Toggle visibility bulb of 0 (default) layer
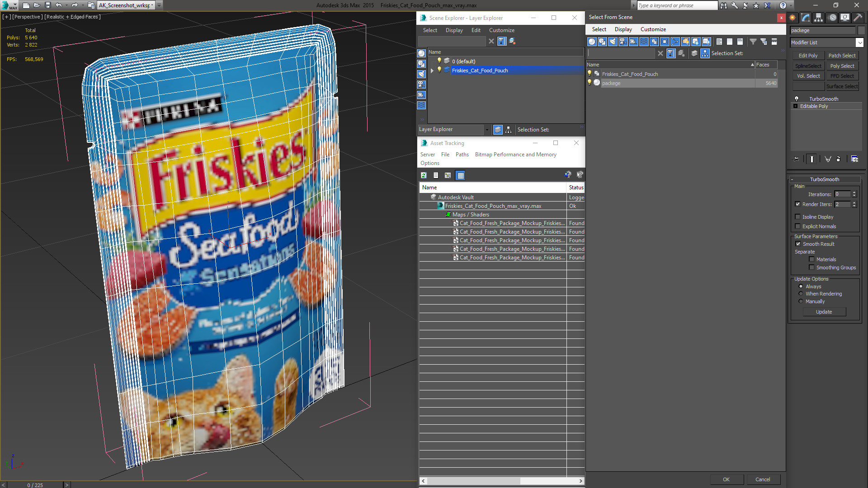The height and width of the screenshot is (488, 868). (x=439, y=61)
